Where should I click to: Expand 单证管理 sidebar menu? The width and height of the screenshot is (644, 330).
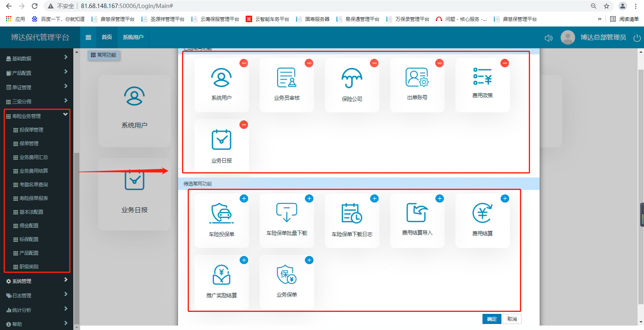click(37, 87)
